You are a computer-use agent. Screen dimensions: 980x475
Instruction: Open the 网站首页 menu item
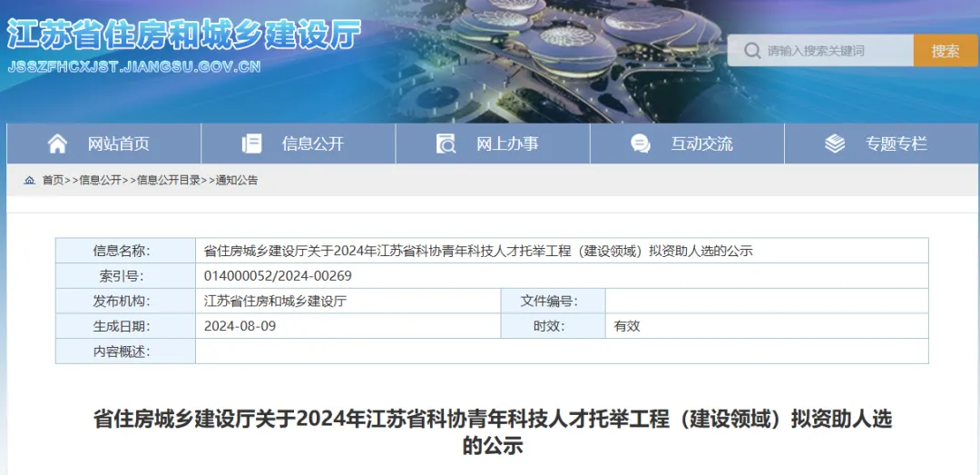(x=103, y=143)
